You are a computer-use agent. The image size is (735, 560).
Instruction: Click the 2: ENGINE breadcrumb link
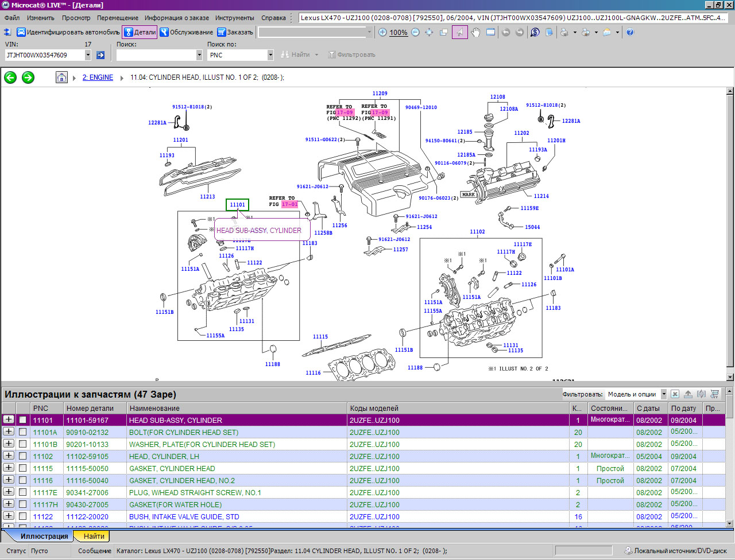pyautogui.click(x=98, y=77)
